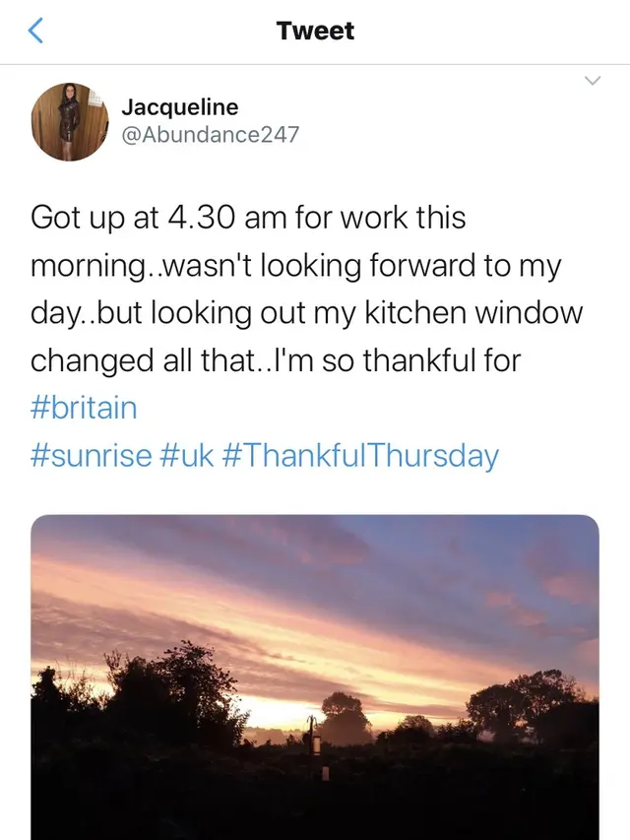Click the Tweet header title
This screenshot has height=840, width=630.
316,31
